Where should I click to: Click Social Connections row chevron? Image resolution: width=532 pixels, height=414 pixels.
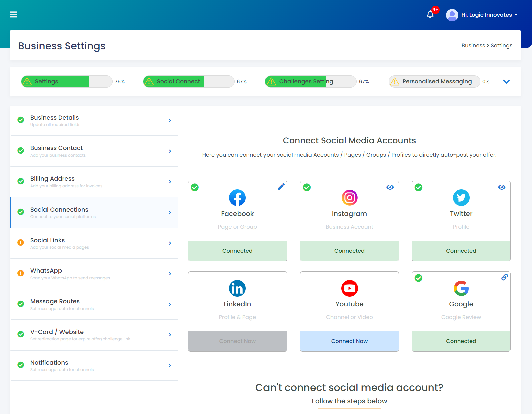pos(170,212)
